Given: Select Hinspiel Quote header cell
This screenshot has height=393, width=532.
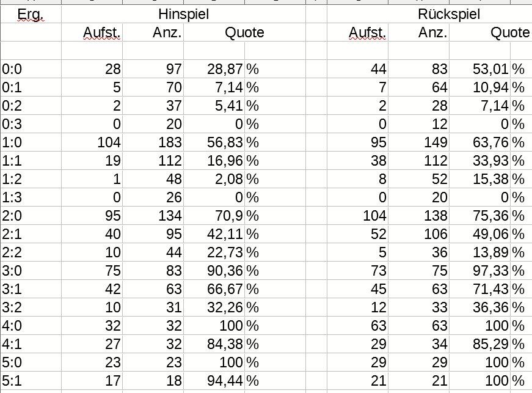Looking at the screenshot, I should [245, 32].
